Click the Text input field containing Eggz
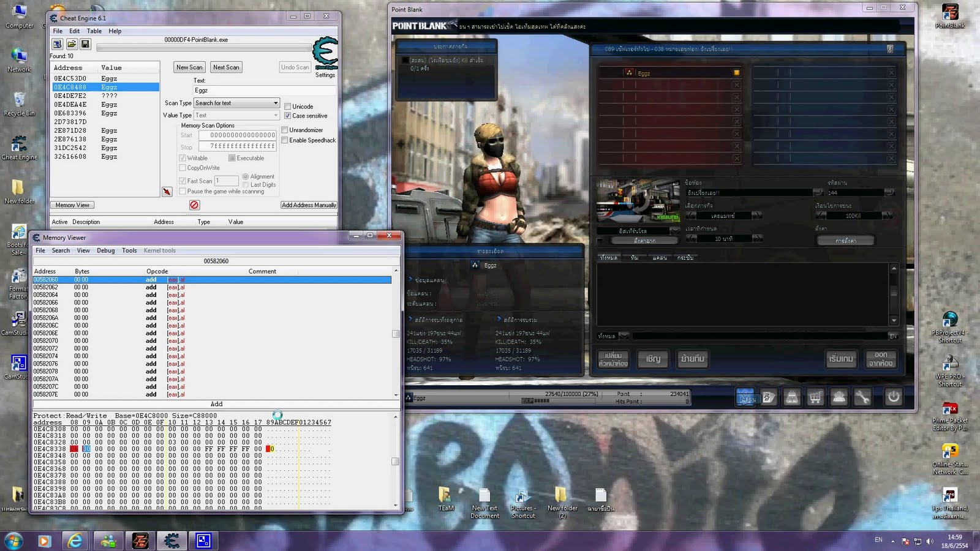The height and width of the screenshot is (551, 980). coord(265,90)
